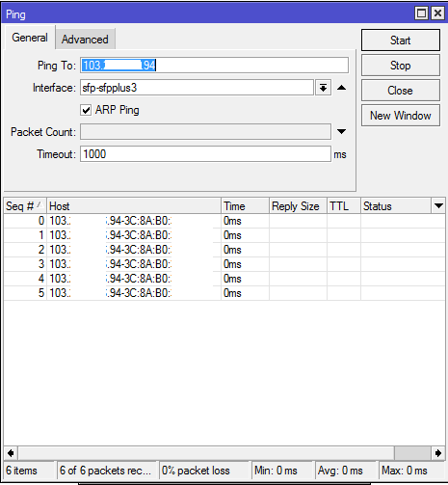Viewport: 448px width, 485px height.
Task: Click the Status column header
Action: tap(396, 206)
